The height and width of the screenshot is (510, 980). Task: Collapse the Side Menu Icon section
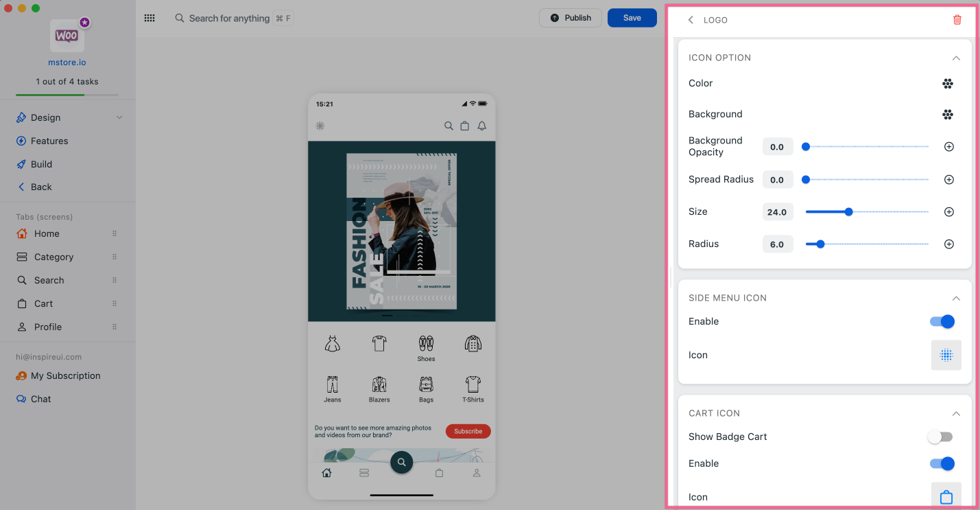coord(956,299)
